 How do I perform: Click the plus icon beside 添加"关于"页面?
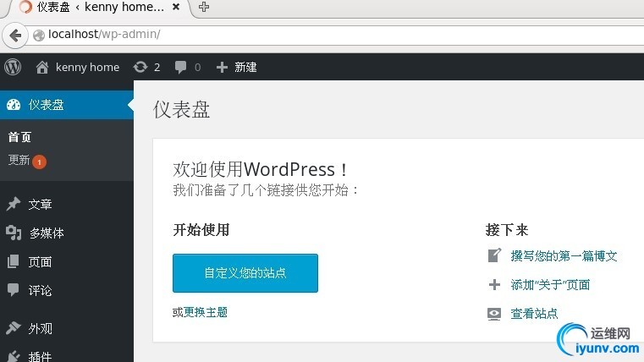tap(494, 284)
